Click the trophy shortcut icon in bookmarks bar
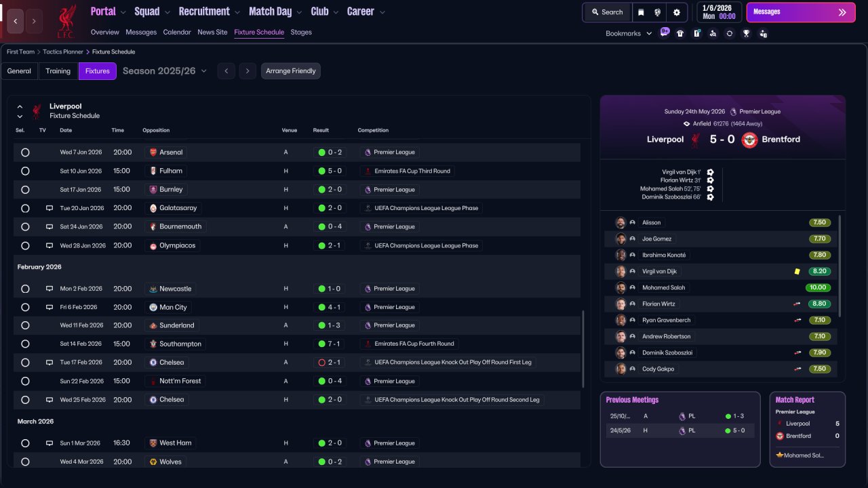 point(746,33)
